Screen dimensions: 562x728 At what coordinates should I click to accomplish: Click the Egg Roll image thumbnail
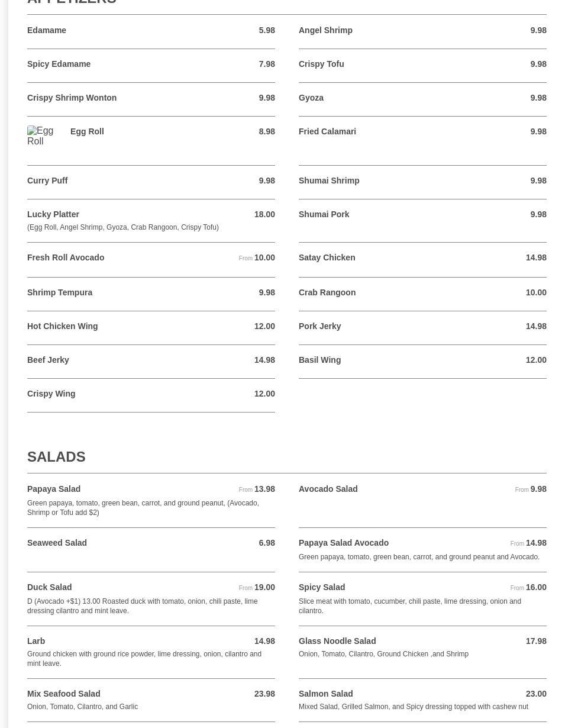pyautogui.click(x=40, y=136)
